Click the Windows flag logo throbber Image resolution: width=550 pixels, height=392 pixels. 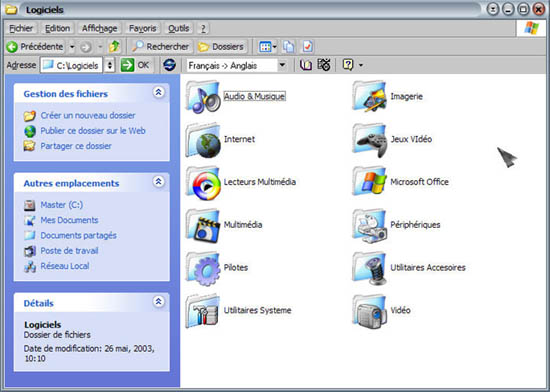[531, 28]
